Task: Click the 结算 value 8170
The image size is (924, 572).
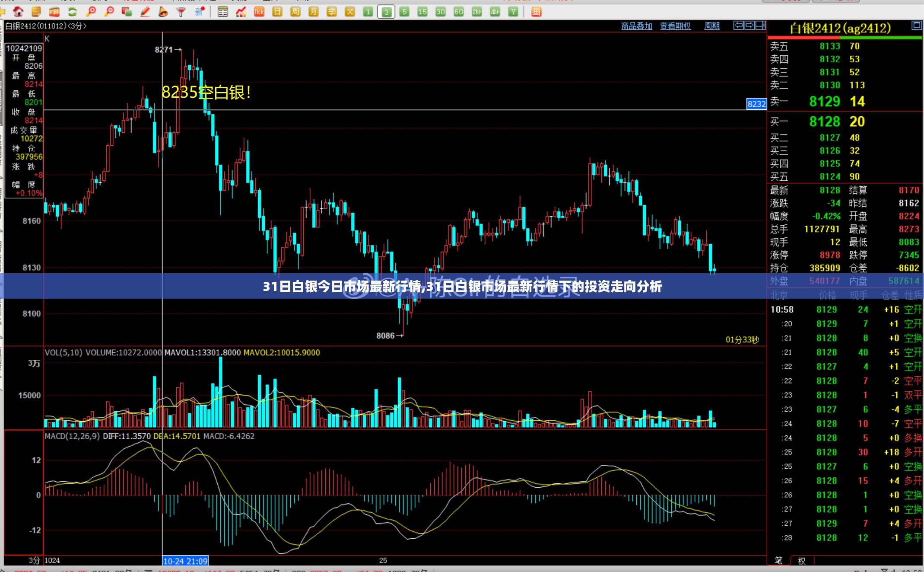Action: [x=909, y=190]
